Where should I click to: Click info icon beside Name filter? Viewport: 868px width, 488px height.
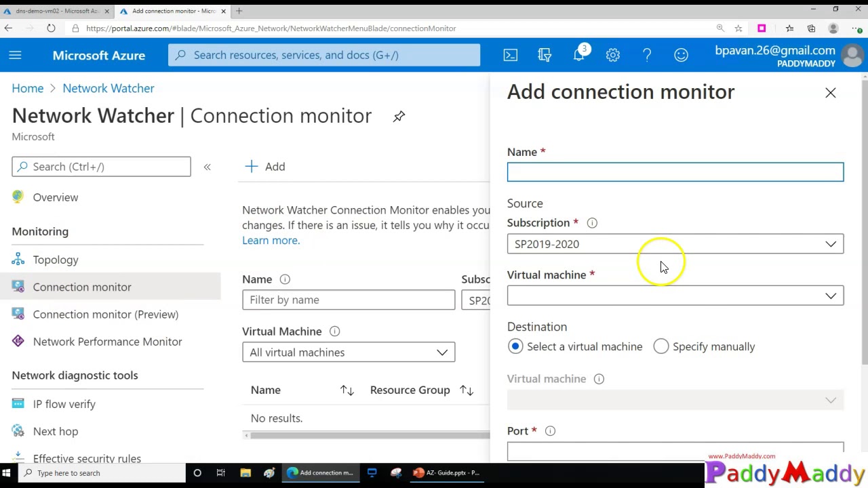point(285,279)
